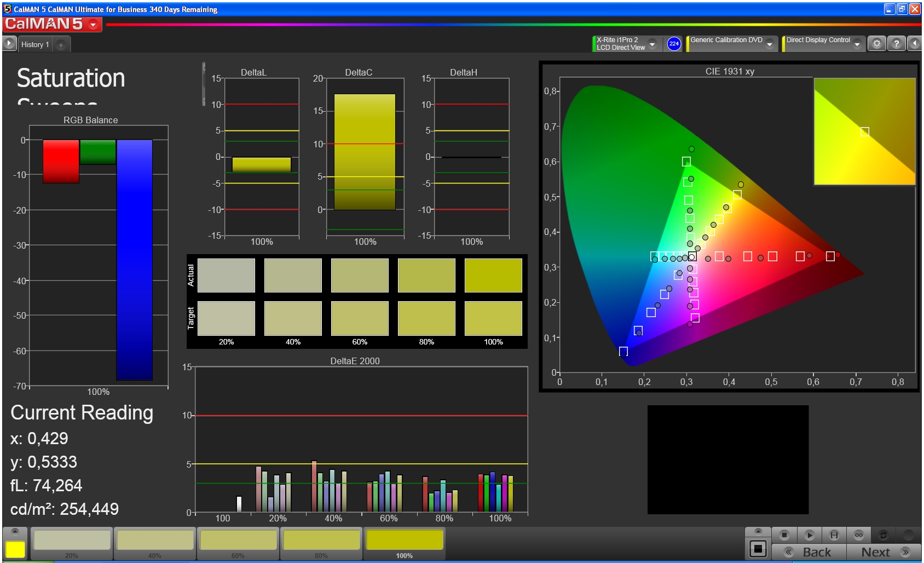Open the settings gear icon
This screenshot has height=563, width=924.
tap(876, 44)
